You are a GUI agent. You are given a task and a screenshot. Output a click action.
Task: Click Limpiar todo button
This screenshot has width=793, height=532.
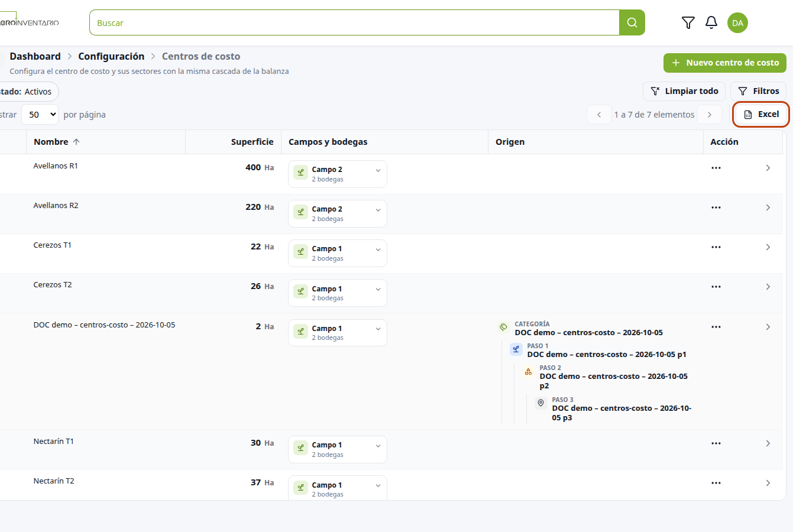[x=684, y=91]
